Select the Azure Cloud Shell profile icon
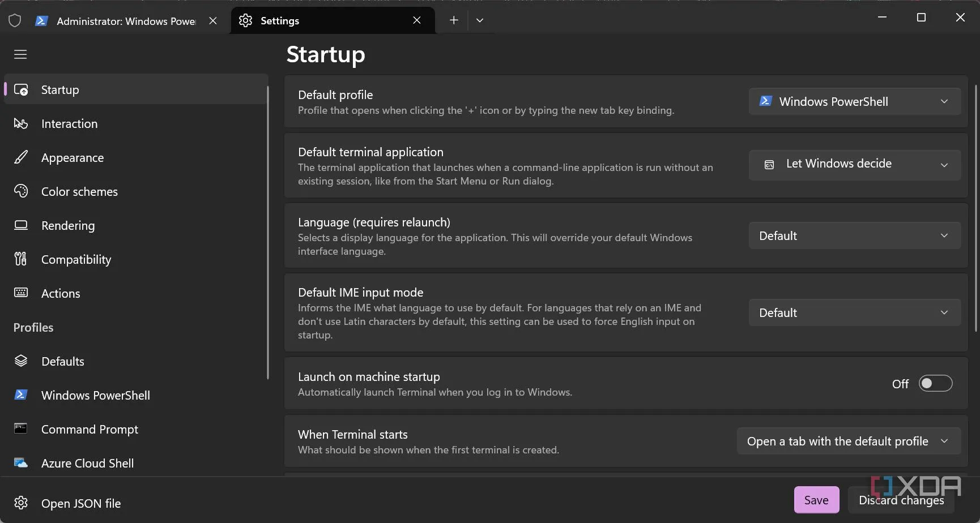 pyautogui.click(x=21, y=463)
